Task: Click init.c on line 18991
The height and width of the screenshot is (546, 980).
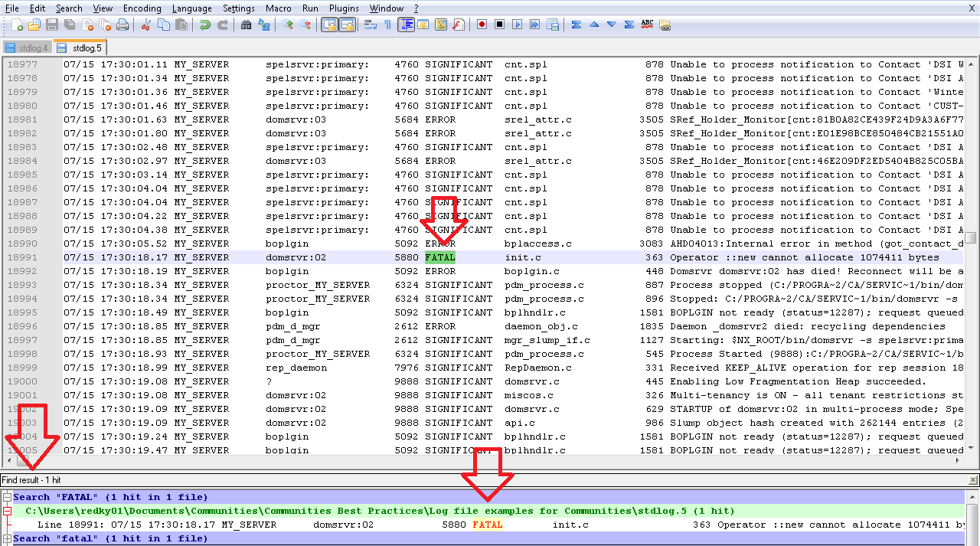Action: tap(523, 257)
